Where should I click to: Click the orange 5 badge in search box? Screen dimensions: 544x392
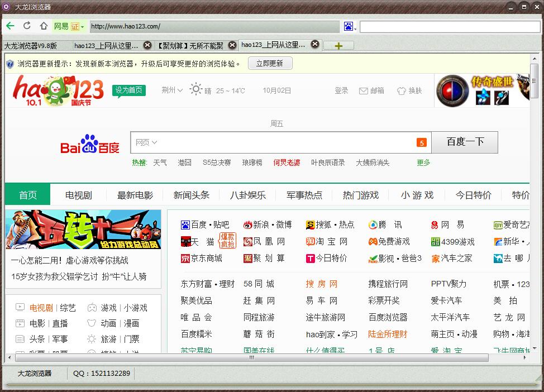point(422,142)
